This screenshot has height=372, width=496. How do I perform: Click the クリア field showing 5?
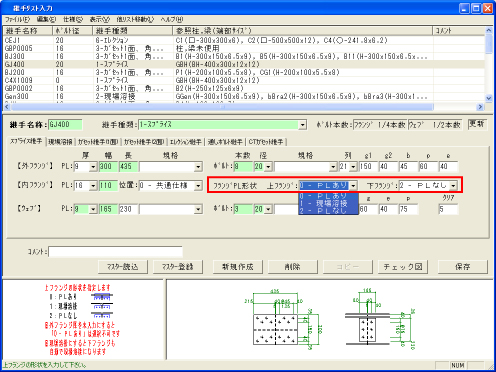coord(448,209)
